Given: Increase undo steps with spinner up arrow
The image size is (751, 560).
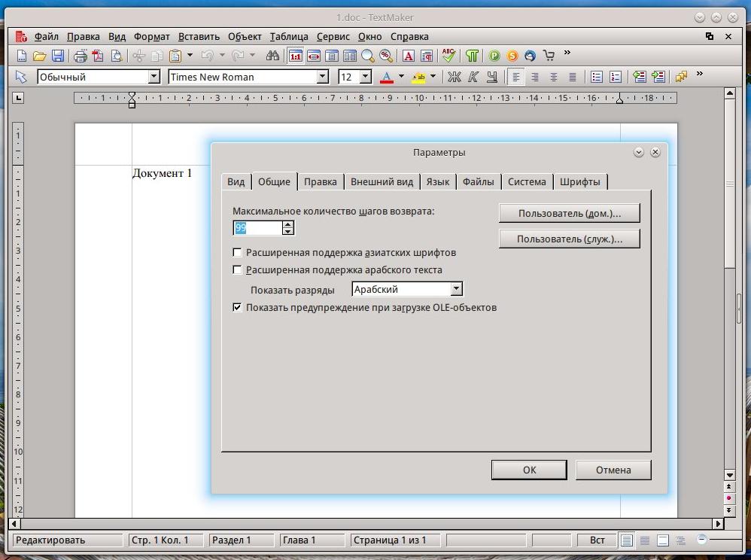Looking at the screenshot, I should 288,224.
